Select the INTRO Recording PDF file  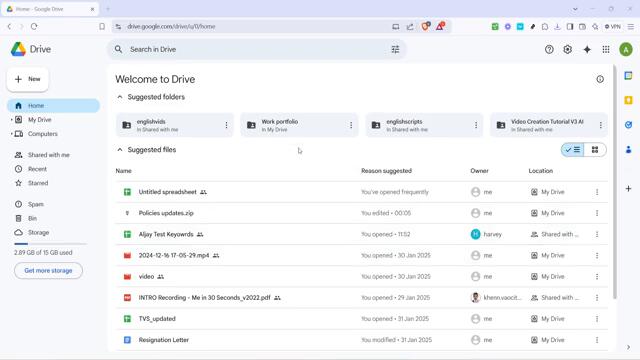[x=362, y=298]
